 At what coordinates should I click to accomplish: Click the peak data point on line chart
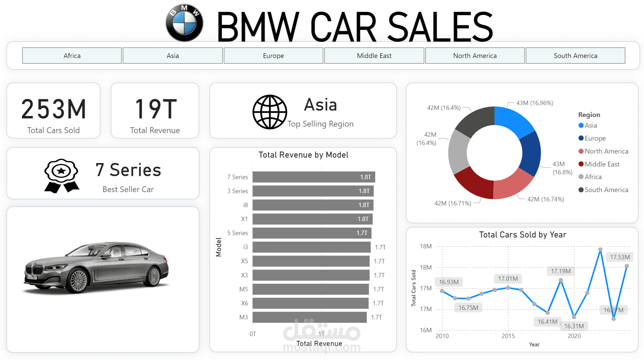(600, 249)
